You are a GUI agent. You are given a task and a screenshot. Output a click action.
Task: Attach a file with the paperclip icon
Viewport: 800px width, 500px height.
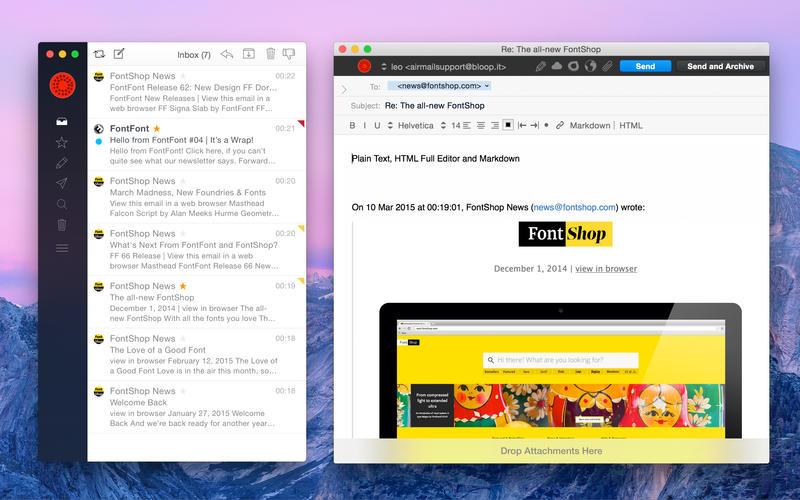[x=607, y=66]
